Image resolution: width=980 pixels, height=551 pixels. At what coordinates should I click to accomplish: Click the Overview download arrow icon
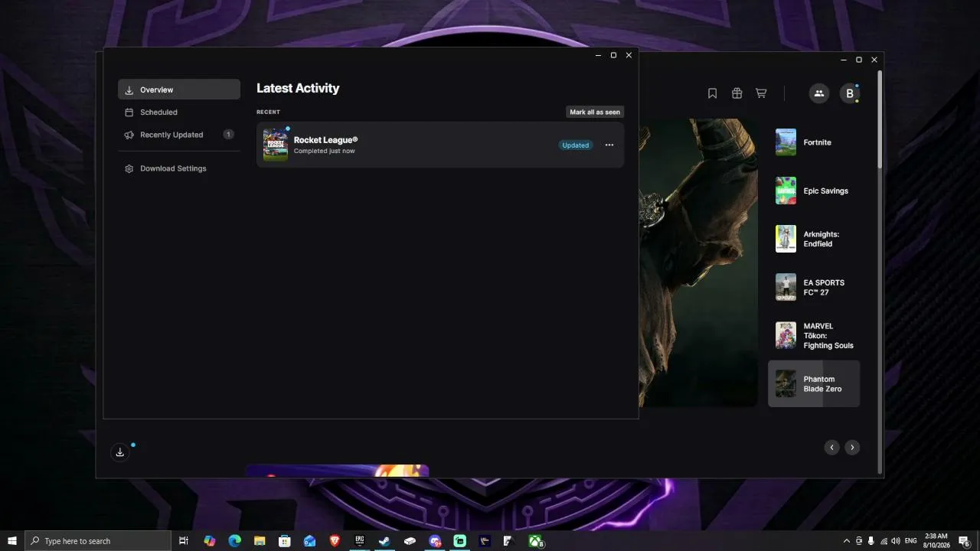pyautogui.click(x=129, y=90)
